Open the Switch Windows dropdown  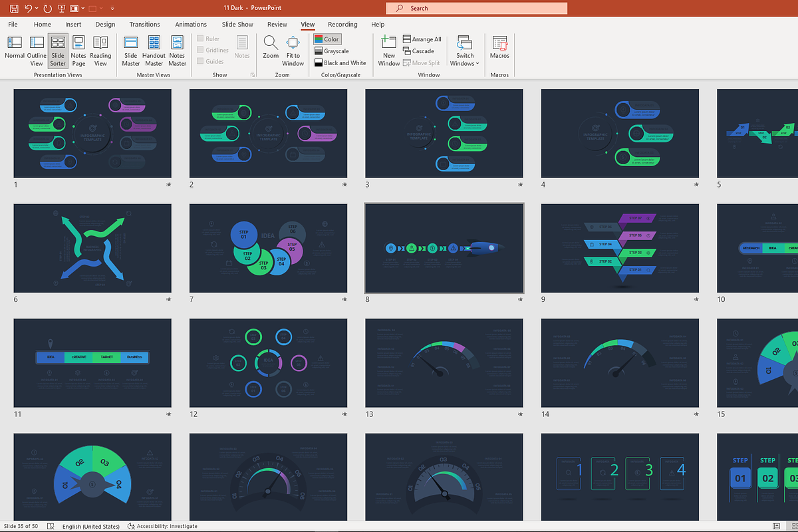(465, 51)
